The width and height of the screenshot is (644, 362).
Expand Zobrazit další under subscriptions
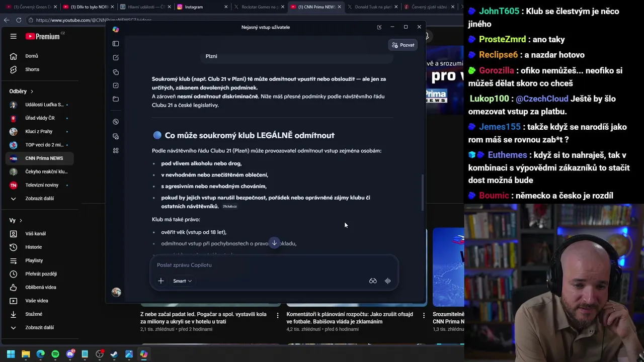click(39, 199)
